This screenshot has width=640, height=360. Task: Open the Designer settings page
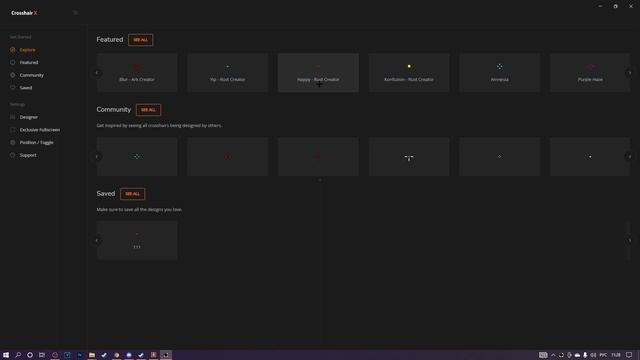pos(24,117)
